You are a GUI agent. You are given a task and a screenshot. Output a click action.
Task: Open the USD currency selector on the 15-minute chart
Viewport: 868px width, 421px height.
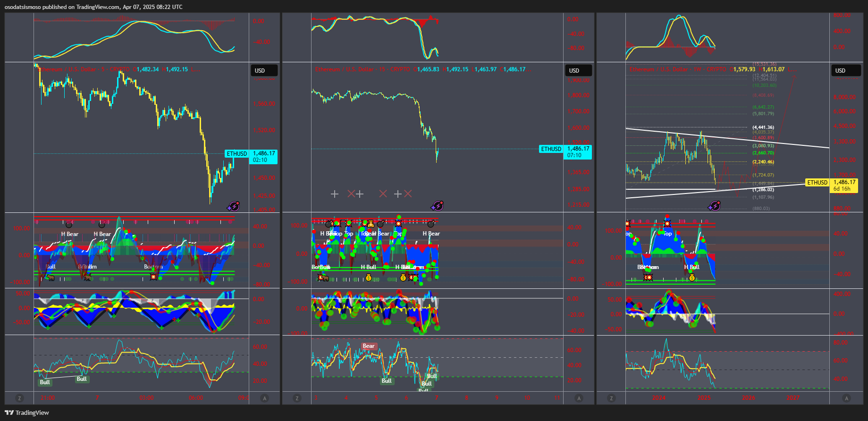pyautogui.click(x=578, y=71)
